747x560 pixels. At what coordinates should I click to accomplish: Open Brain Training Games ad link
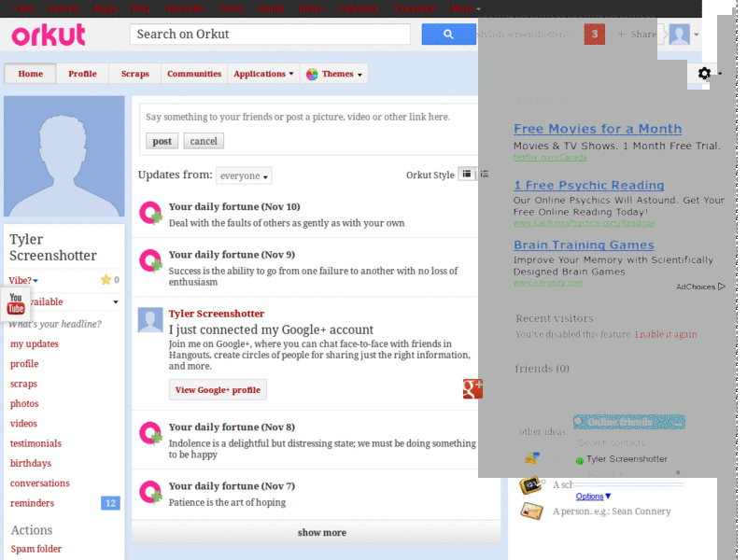pyautogui.click(x=584, y=245)
